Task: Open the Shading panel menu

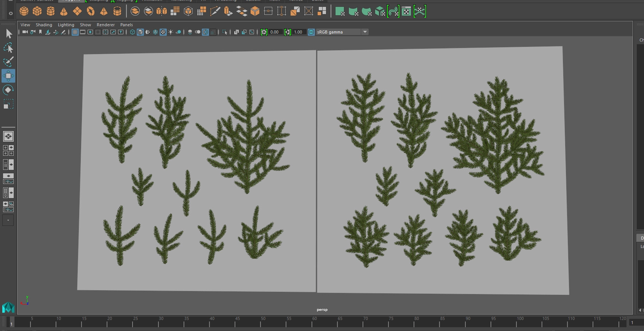Action: tap(44, 25)
